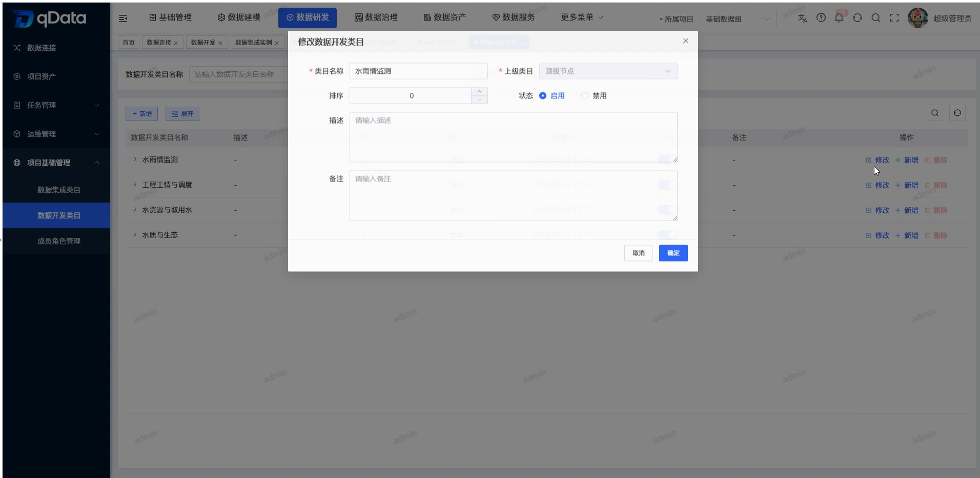
Task: Click the 展开 toolbar button
Action: (182, 114)
